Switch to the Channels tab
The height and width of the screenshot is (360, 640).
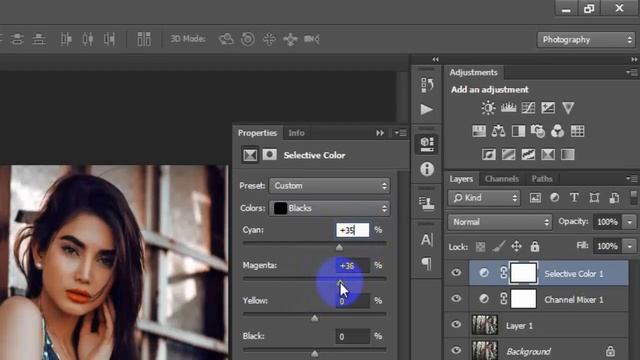502,179
